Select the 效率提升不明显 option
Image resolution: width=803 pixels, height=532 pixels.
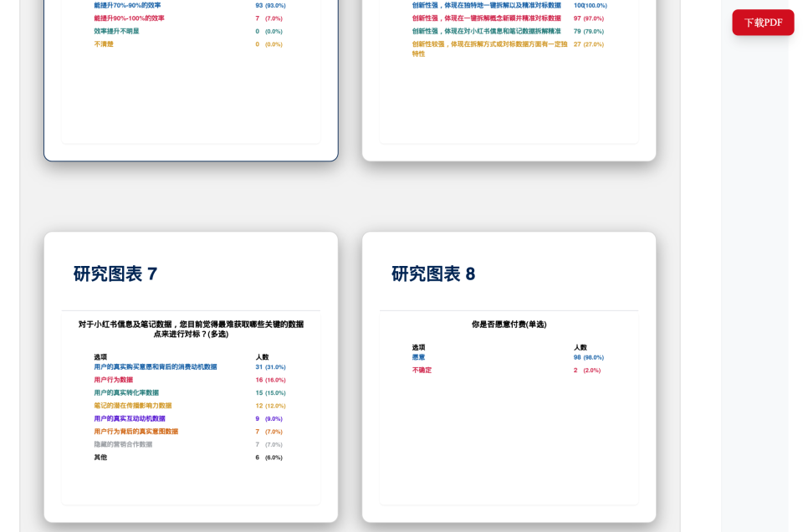[116, 31]
